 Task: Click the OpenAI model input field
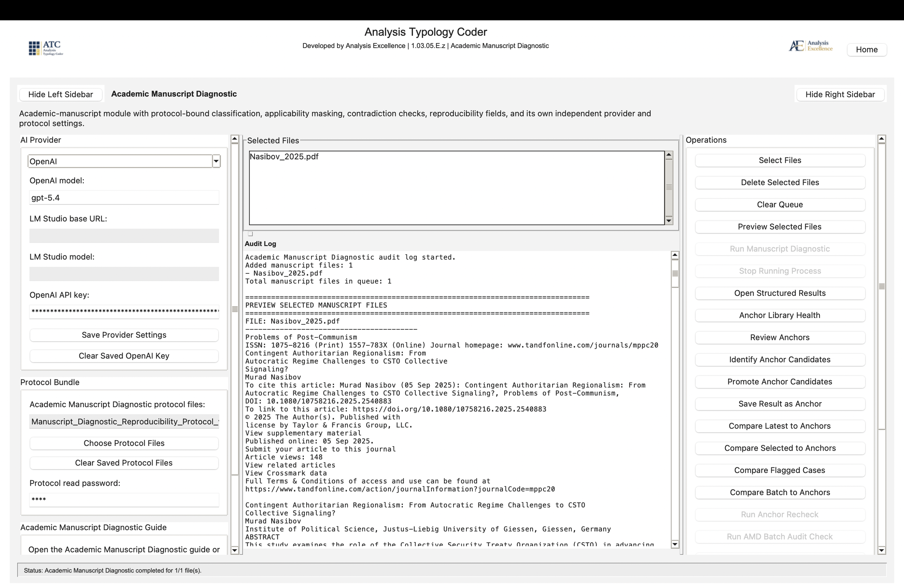point(124,197)
